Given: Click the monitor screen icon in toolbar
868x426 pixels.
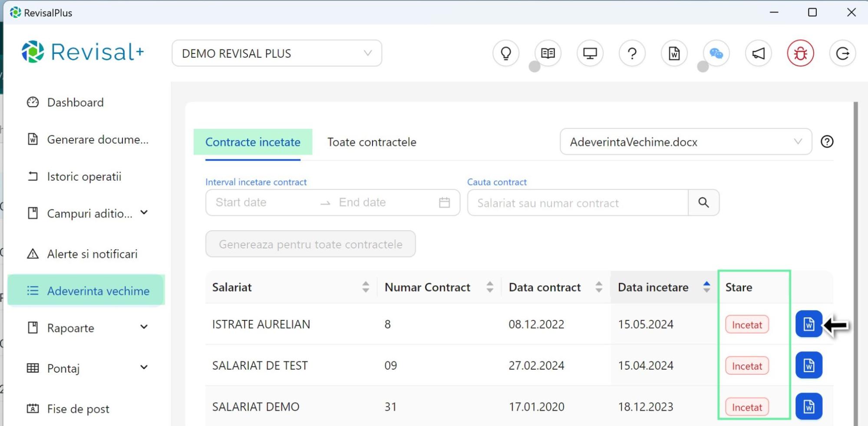Looking at the screenshot, I should (590, 53).
